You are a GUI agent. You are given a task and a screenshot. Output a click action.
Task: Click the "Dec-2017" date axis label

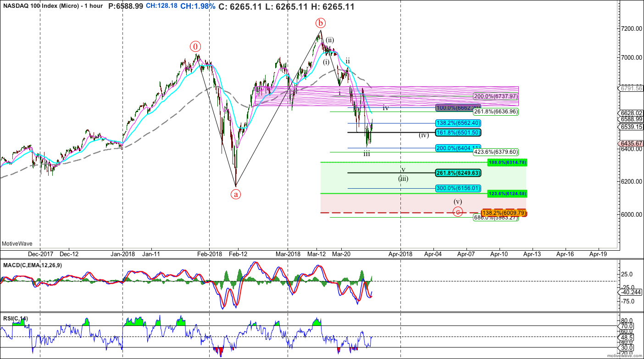[x=40, y=253]
